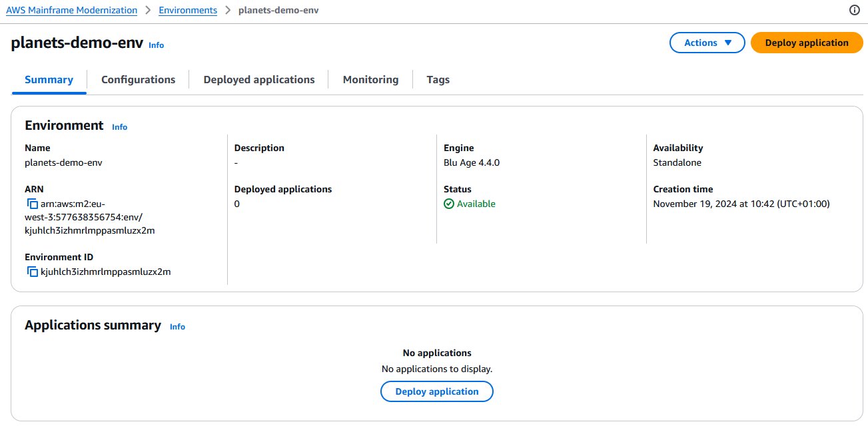Screen dimensions: 868x426
Task: Click Deploy application in Applications summary
Action: [436, 391]
